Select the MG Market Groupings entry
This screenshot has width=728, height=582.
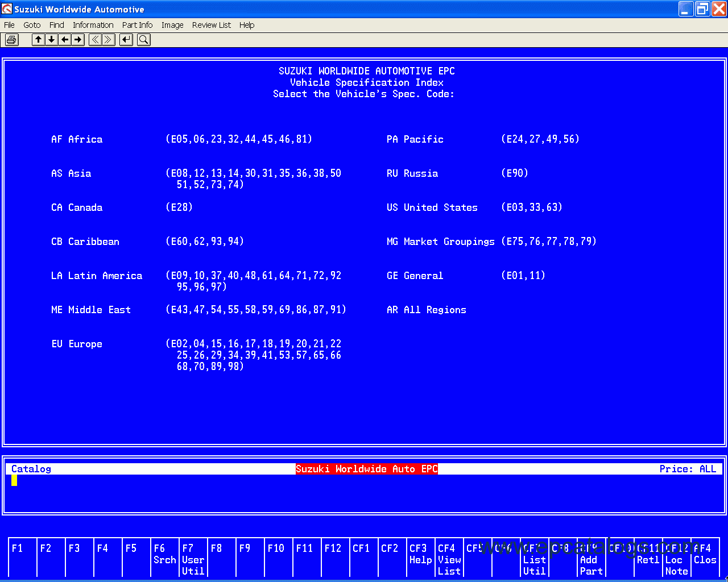tap(441, 242)
